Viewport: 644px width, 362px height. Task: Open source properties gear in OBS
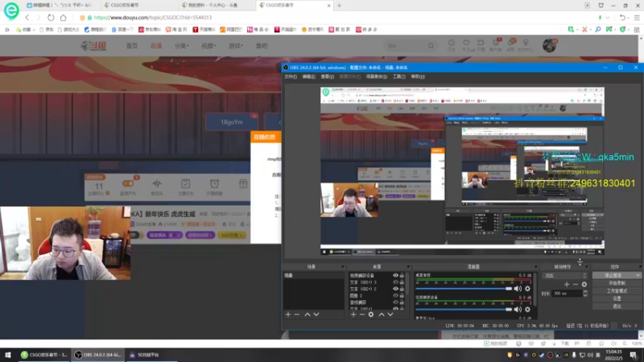371,315
